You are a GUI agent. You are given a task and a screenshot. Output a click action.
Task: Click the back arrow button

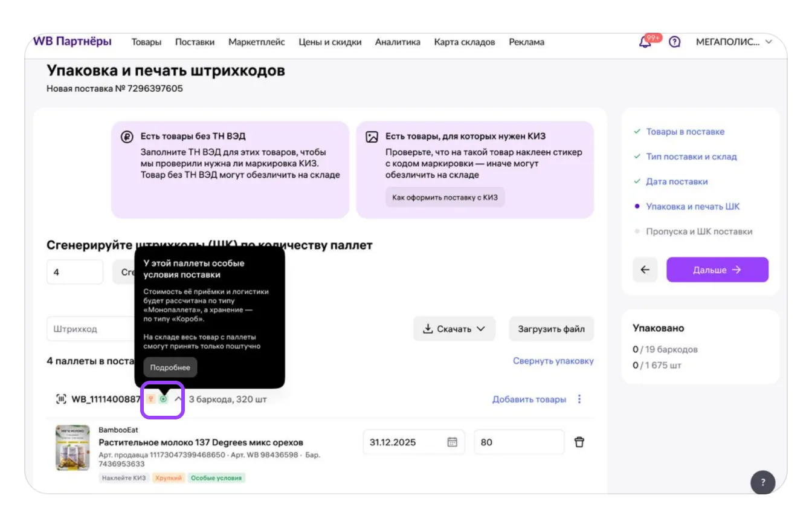(x=645, y=270)
